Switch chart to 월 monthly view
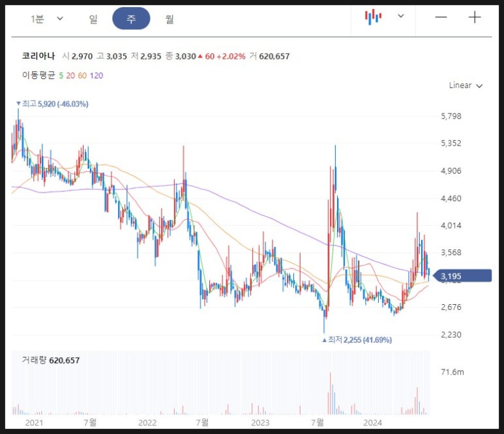The height and width of the screenshot is (434, 504). tap(170, 19)
